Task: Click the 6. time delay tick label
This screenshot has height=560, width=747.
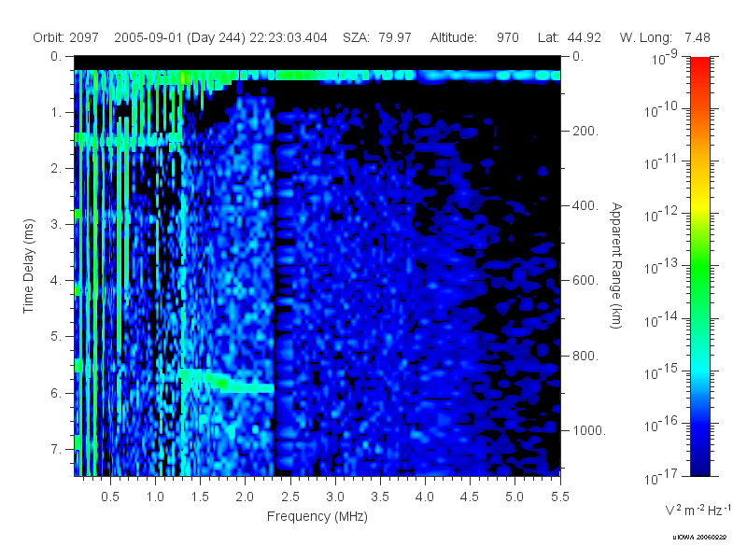Action: tap(56, 393)
